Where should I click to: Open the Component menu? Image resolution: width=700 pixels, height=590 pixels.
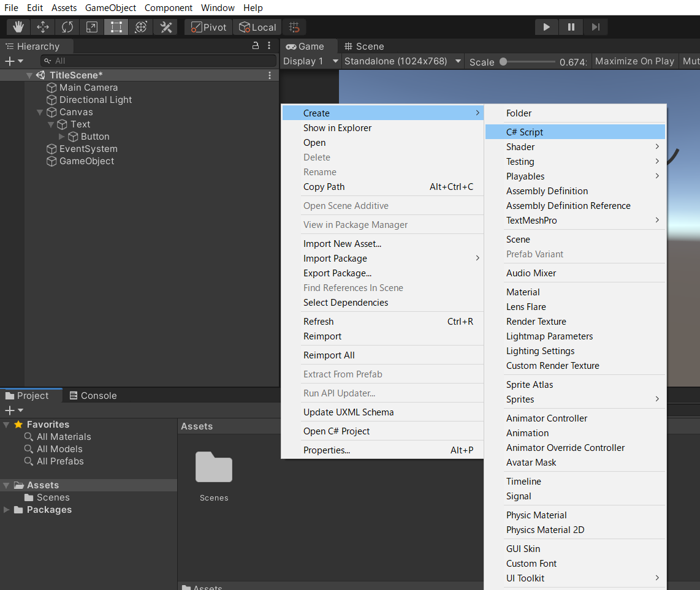(x=169, y=7)
